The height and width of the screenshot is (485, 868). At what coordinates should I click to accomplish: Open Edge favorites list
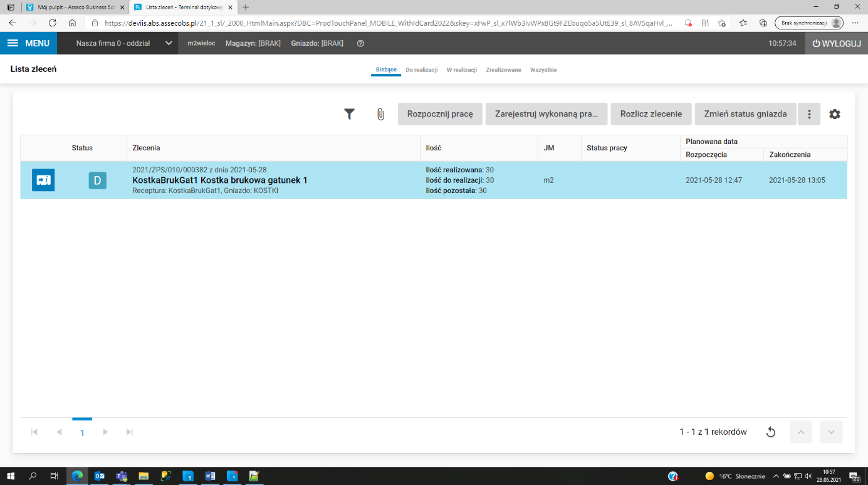[x=743, y=23]
